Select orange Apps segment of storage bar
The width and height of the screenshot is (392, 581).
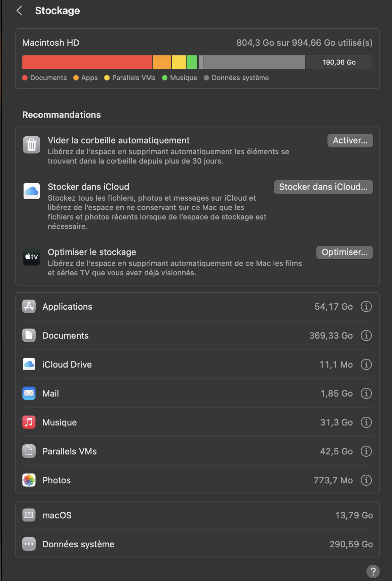point(162,62)
